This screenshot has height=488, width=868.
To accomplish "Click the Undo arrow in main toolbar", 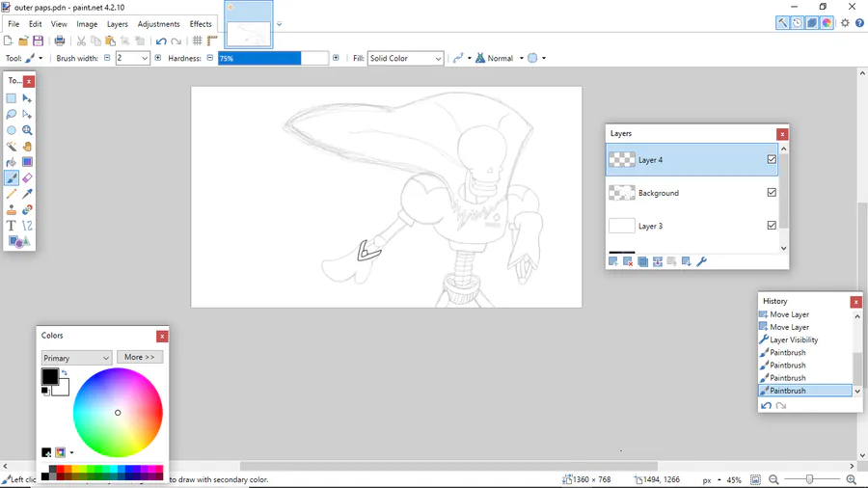I will pyautogui.click(x=161, y=41).
